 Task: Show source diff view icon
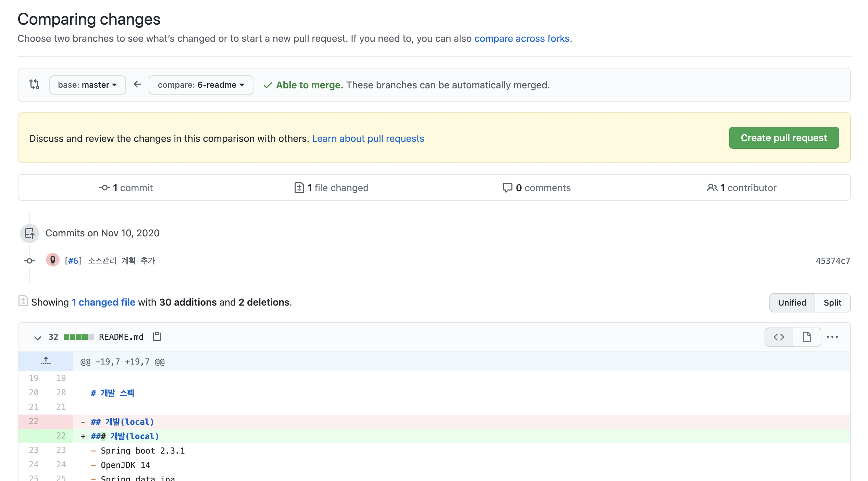(x=779, y=337)
